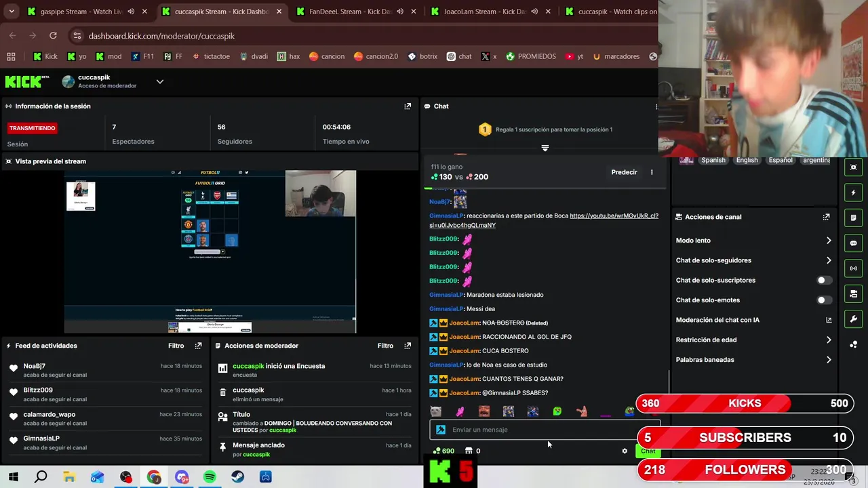868x488 pixels.
Task: Pop out the Acciones de canal panel
Action: point(826,217)
